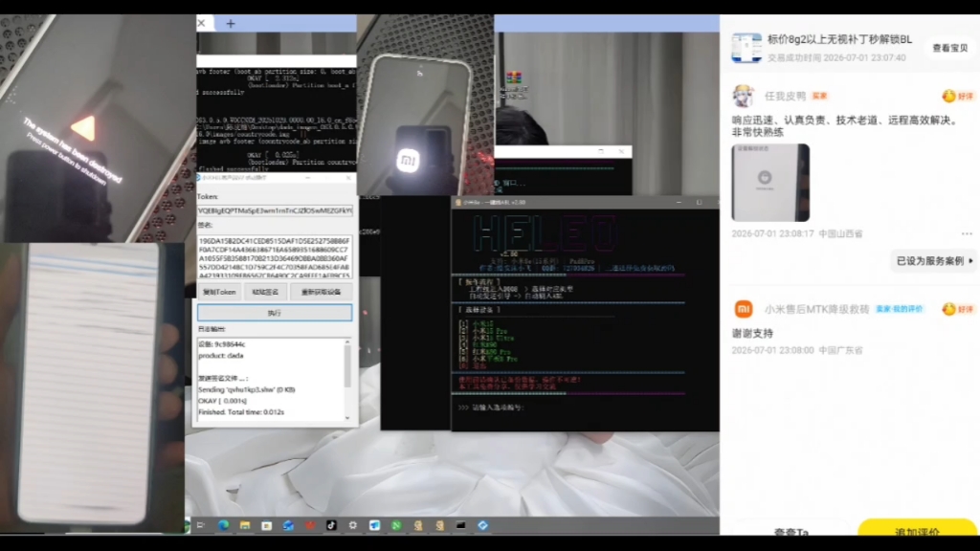The width and height of the screenshot is (980, 551).
Task: Click the 谢谢支持 review text
Action: coord(752,334)
